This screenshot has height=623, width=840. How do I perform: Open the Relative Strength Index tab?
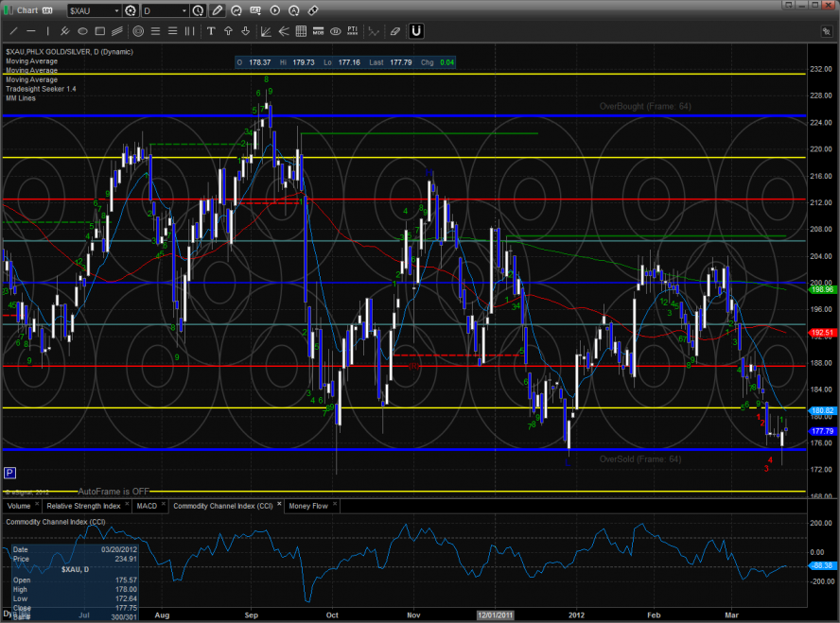[x=85, y=506]
